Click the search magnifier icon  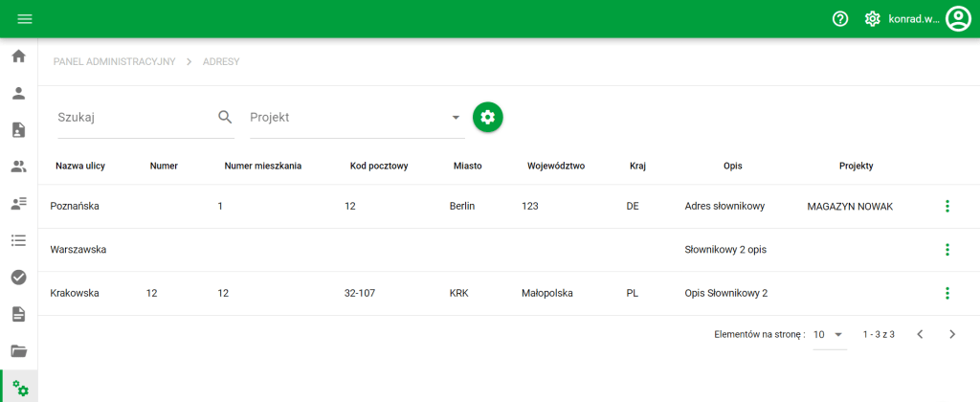pyautogui.click(x=225, y=117)
